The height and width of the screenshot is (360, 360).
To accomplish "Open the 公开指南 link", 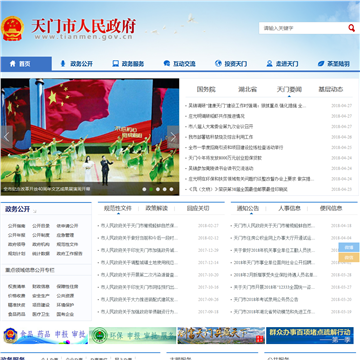I will coord(17,226).
